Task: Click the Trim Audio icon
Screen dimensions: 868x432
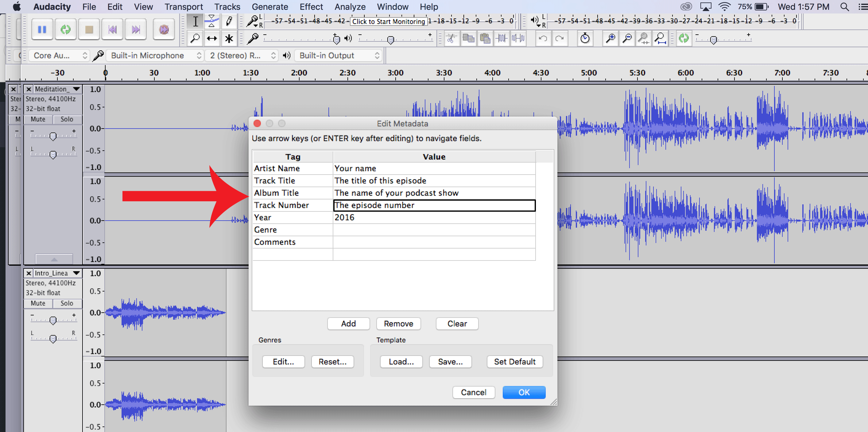Action: point(502,38)
